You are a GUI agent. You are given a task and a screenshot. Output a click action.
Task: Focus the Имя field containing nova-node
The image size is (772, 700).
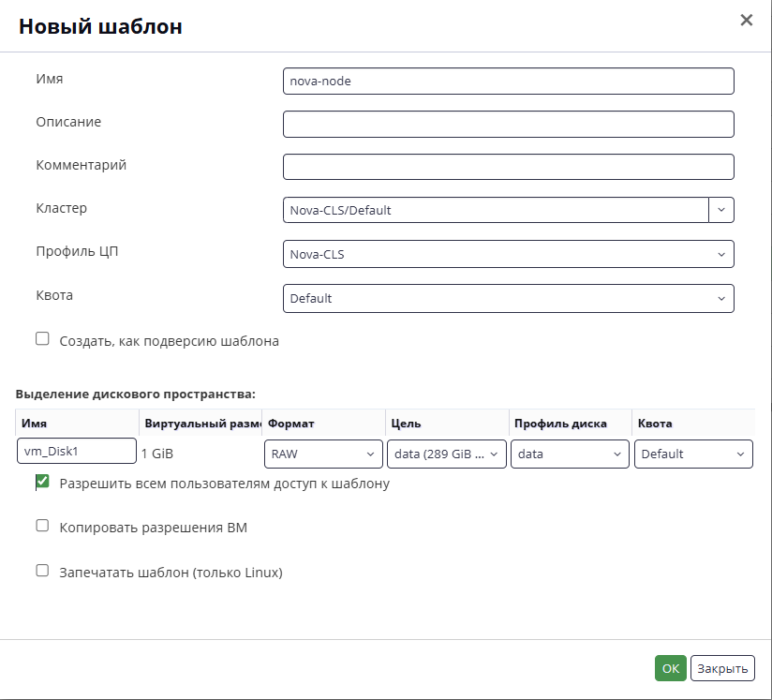pos(508,82)
